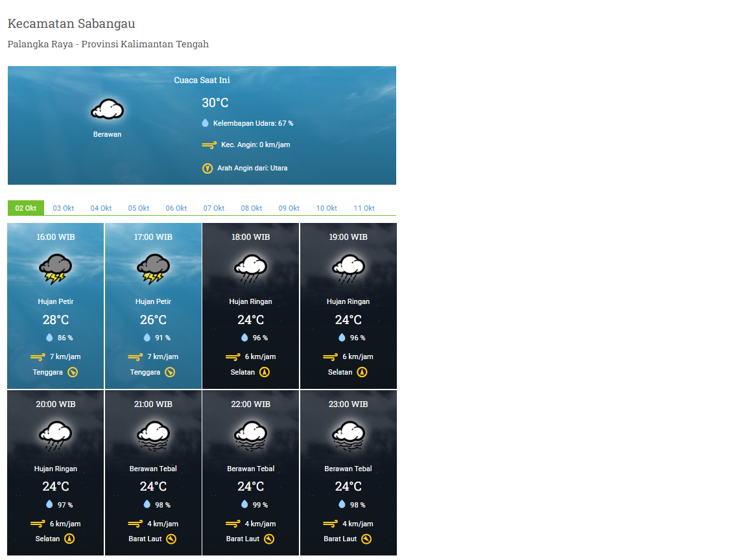Click the light rain icon for 19:00 WIB

pos(348,268)
